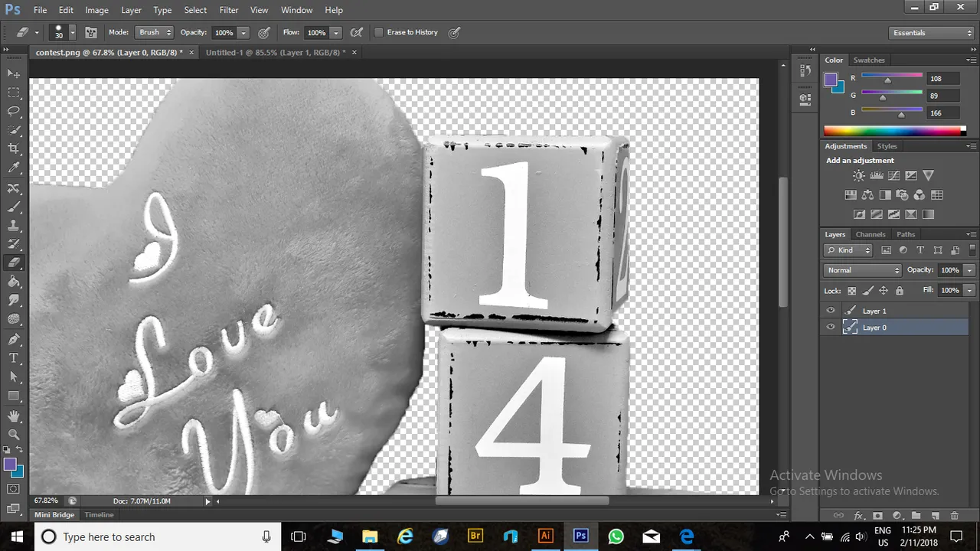980x551 pixels.
Task: Toggle lock image pixels
Action: point(867,291)
